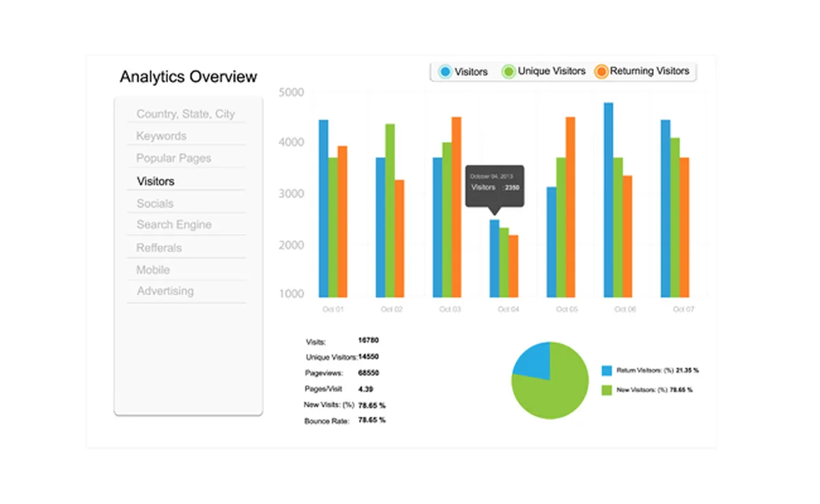Click the Pages/Visit value 4.39
The image size is (820, 504).
pyautogui.click(x=365, y=389)
